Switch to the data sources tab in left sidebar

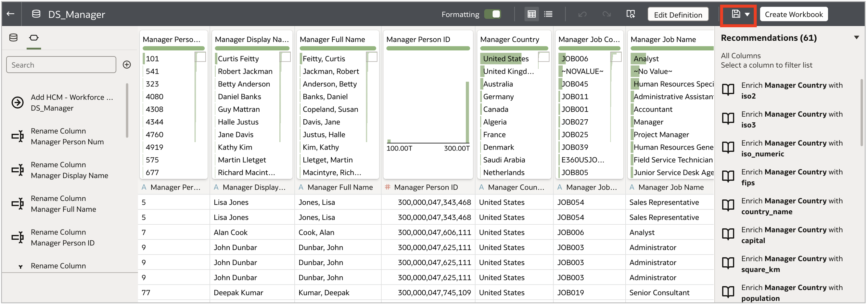tap(13, 38)
